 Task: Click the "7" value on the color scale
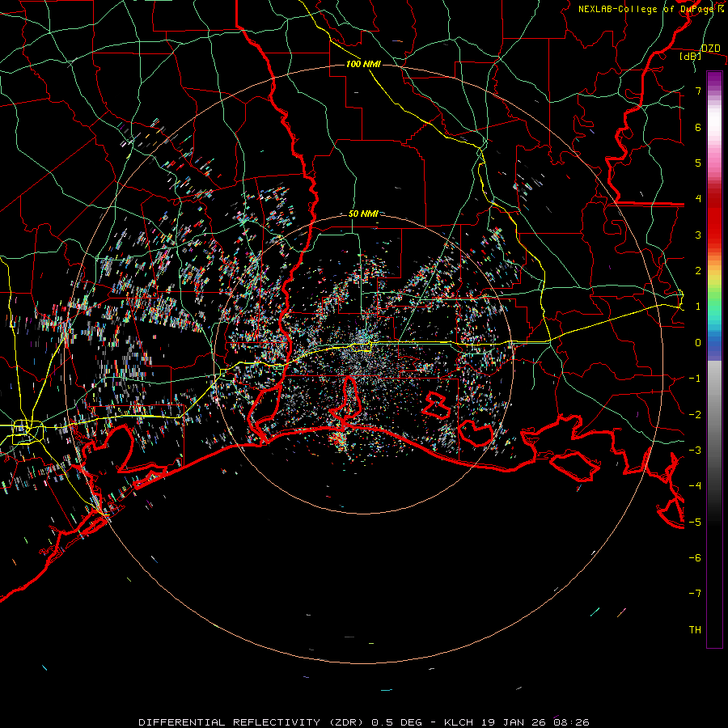tap(698, 91)
